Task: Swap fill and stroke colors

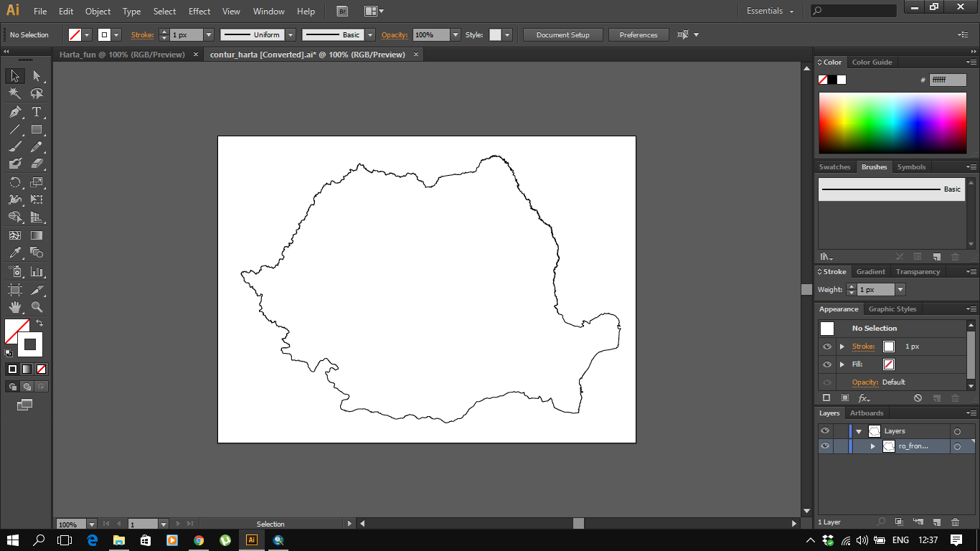Action: [x=39, y=323]
